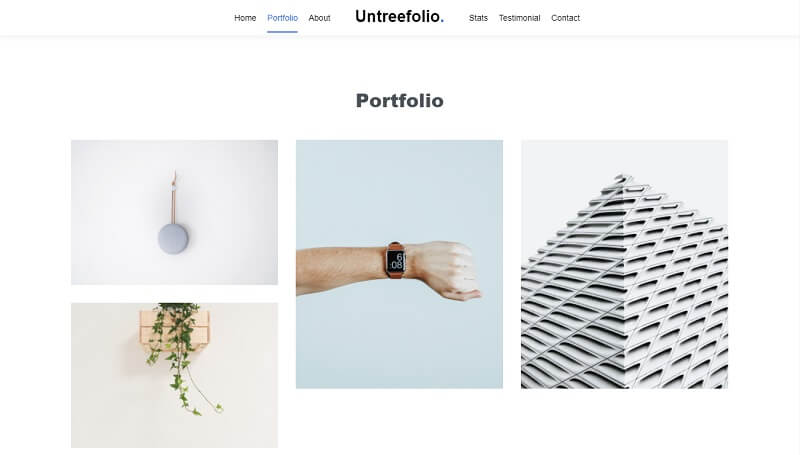Click the Portfolio section heading
The height and width of the screenshot is (455, 800).
399,100
